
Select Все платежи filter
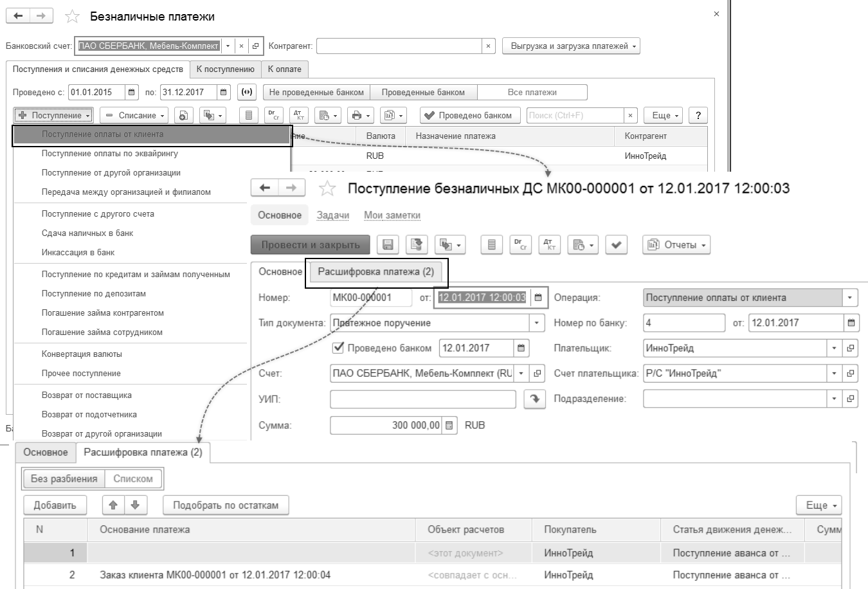point(532,92)
